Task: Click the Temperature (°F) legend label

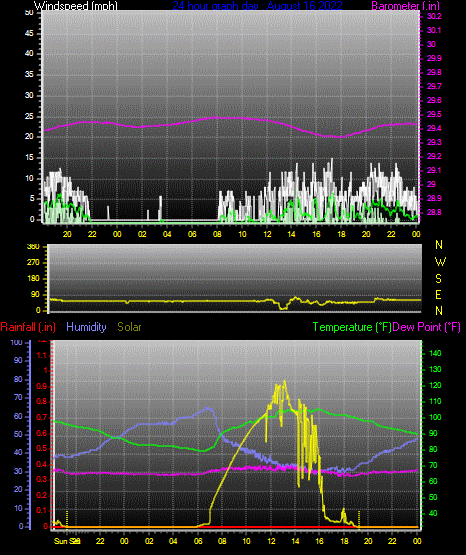Action: (352, 327)
